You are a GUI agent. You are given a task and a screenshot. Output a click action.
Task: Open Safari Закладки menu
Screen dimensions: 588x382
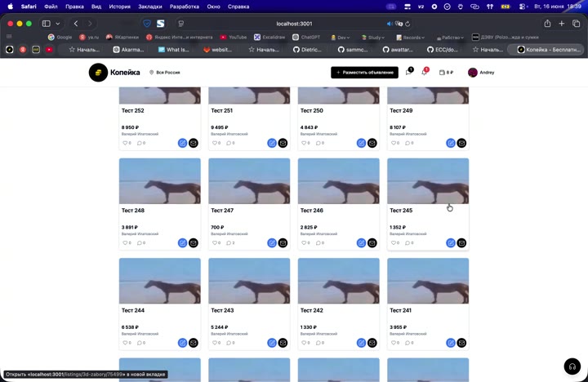click(150, 7)
